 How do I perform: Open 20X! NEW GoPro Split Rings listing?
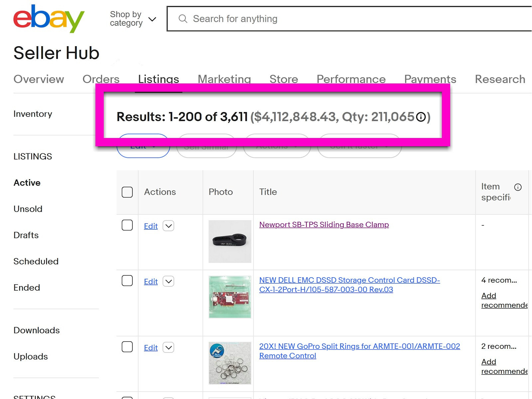[359, 351]
